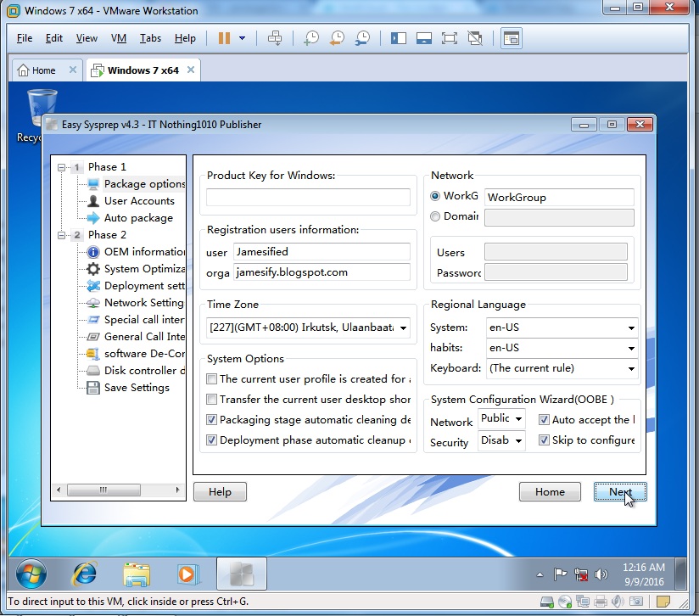Open Windows Explorer from the taskbar
This screenshot has height=616, width=699.
tap(137, 574)
